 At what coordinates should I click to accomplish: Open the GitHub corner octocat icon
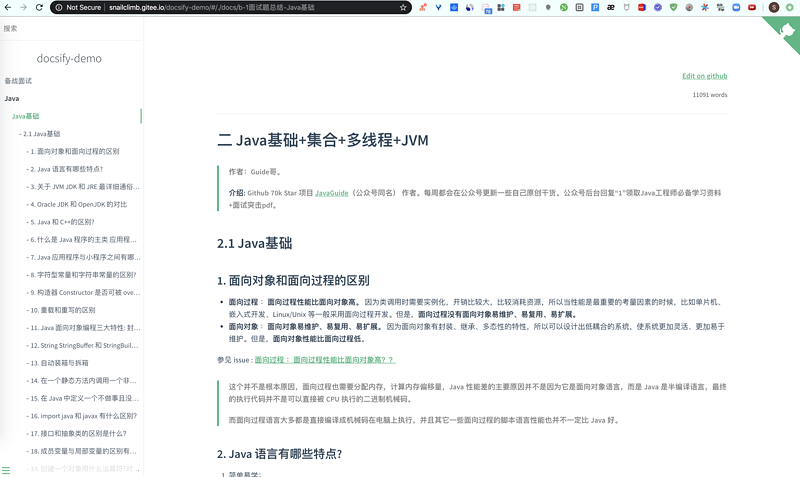(x=786, y=31)
